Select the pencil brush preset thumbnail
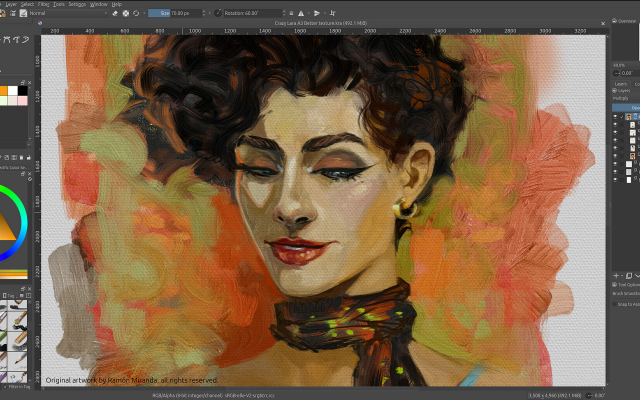Screen dimensions: 640x400 coord(18,360)
